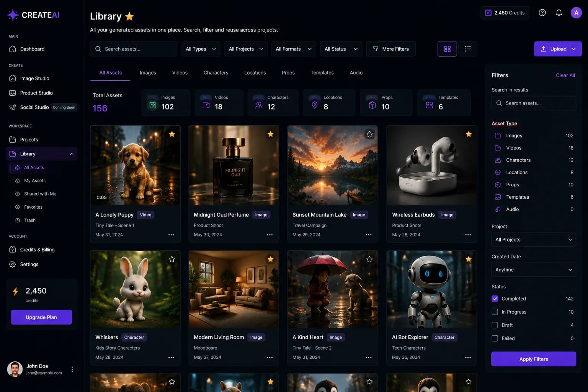The height and width of the screenshot is (392, 588).
Task: Unfavorite the Wireless Earbuds asset star
Action: (469, 134)
